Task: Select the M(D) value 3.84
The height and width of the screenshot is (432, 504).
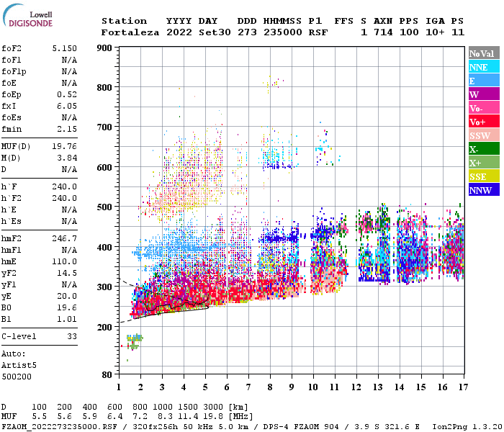Action: click(x=67, y=158)
